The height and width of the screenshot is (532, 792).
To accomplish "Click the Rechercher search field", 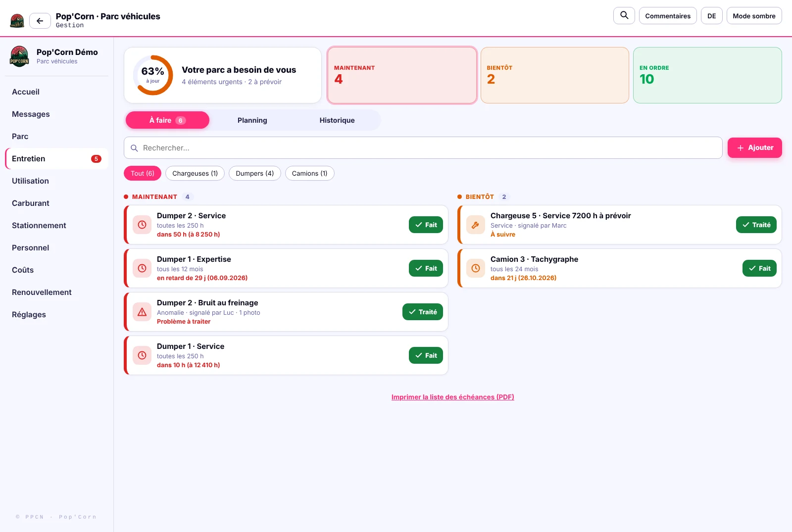I will 423,148.
